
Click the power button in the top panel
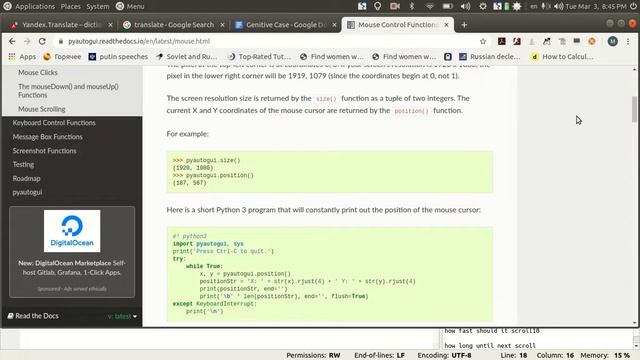coord(633,6)
